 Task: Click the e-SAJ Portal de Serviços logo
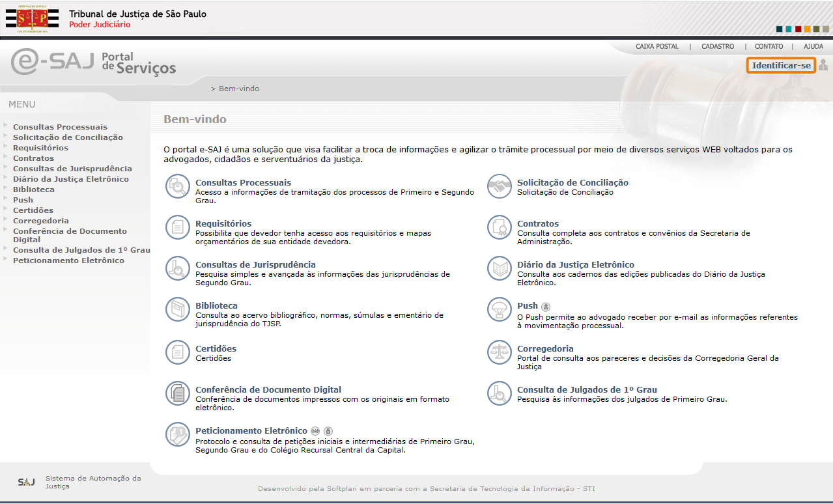[94, 63]
